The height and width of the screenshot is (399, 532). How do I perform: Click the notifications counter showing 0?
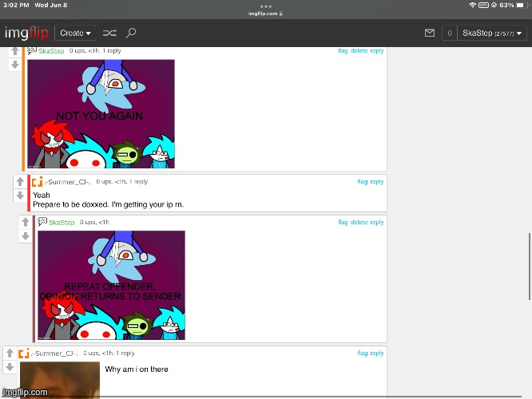(450, 34)
